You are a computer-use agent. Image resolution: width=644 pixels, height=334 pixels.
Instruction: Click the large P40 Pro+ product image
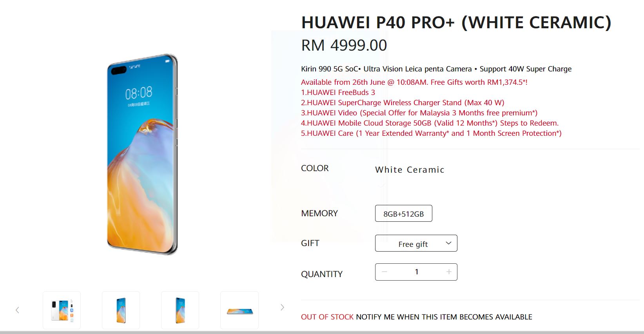point(142,154)
